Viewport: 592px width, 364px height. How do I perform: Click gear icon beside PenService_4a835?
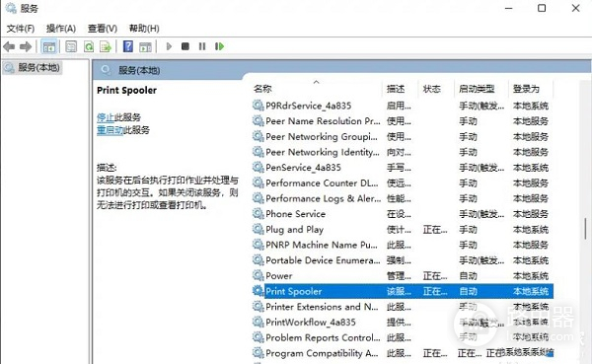[x=258, y=168]
